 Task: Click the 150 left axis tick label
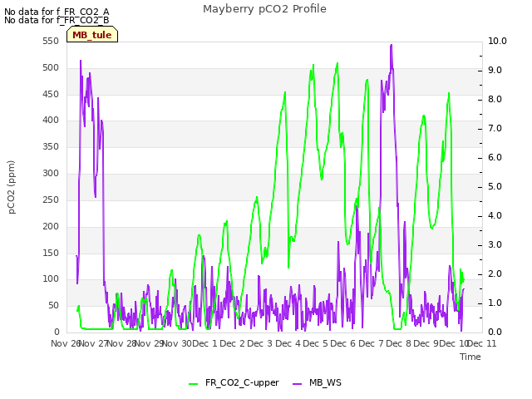pos(51,253)
